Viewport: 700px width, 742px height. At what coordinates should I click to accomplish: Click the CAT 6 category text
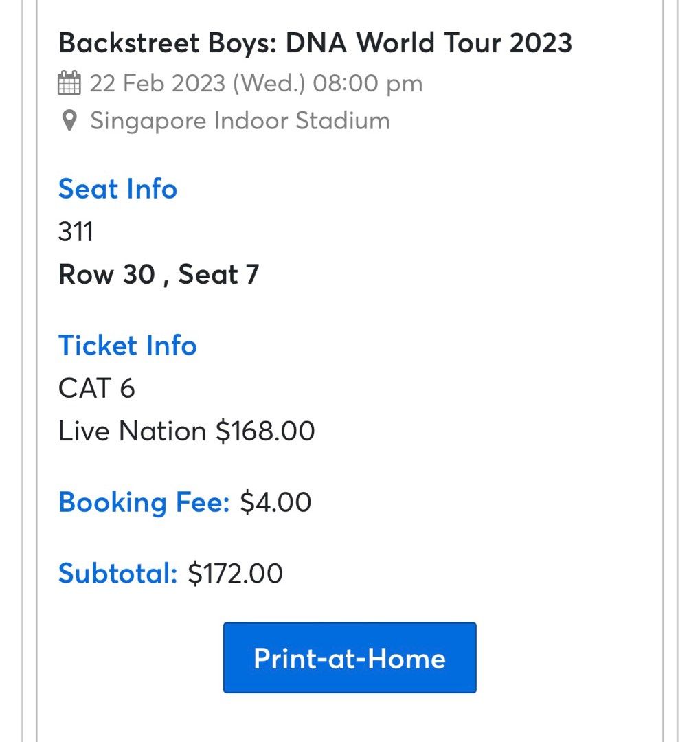tap(98, 387)
